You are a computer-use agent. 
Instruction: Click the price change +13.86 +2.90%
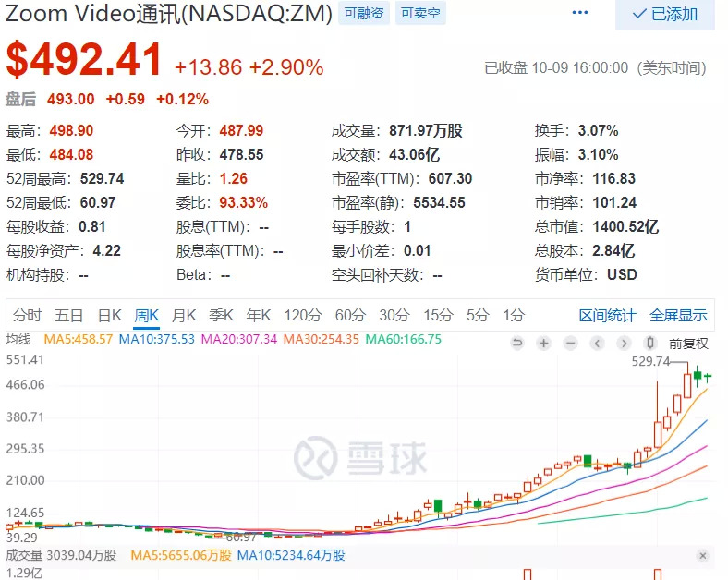click(249, 67)
